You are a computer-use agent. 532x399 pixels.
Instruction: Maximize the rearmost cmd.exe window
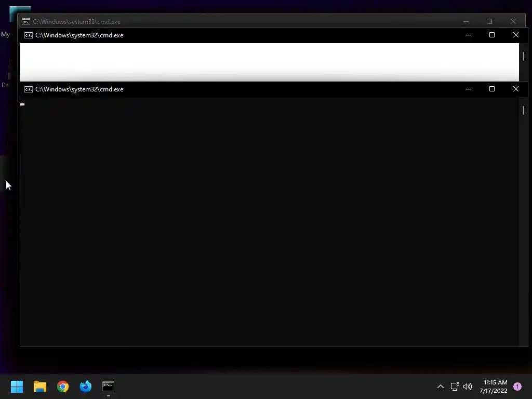pos(489,22)
